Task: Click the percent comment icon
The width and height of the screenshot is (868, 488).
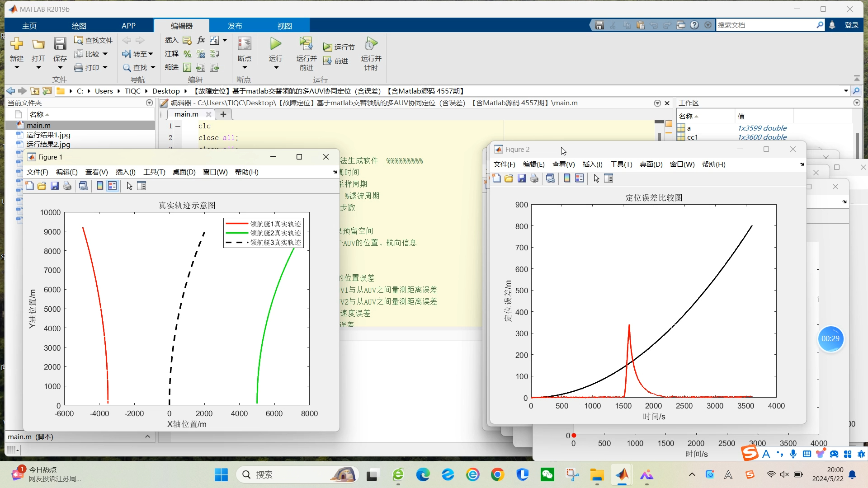Action: (x=187, y=54)
